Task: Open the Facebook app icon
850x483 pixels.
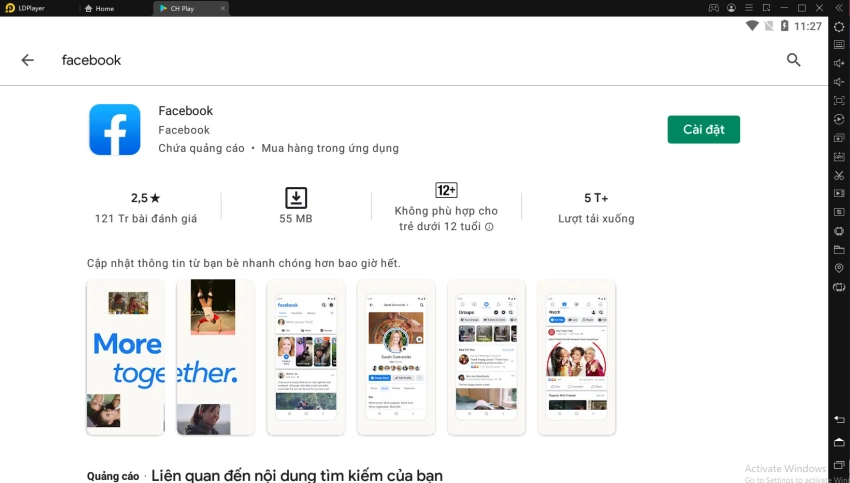Action: pyautogui.click(x=115, y=130)
